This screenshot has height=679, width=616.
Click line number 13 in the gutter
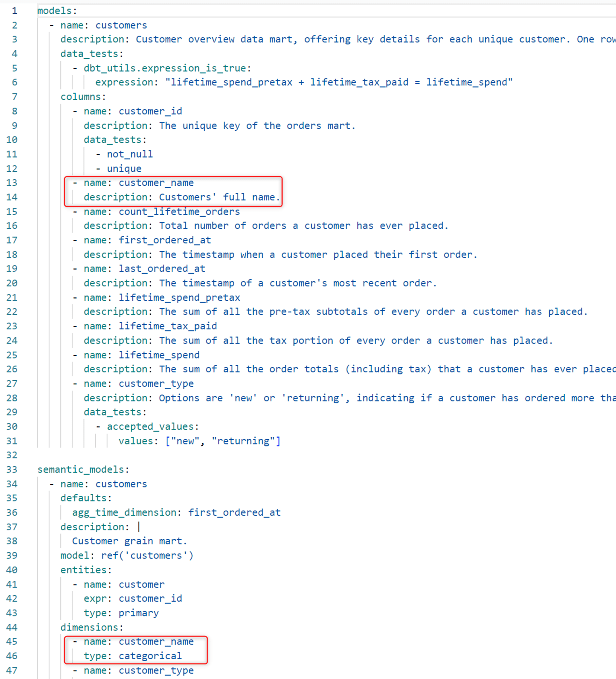12,183
